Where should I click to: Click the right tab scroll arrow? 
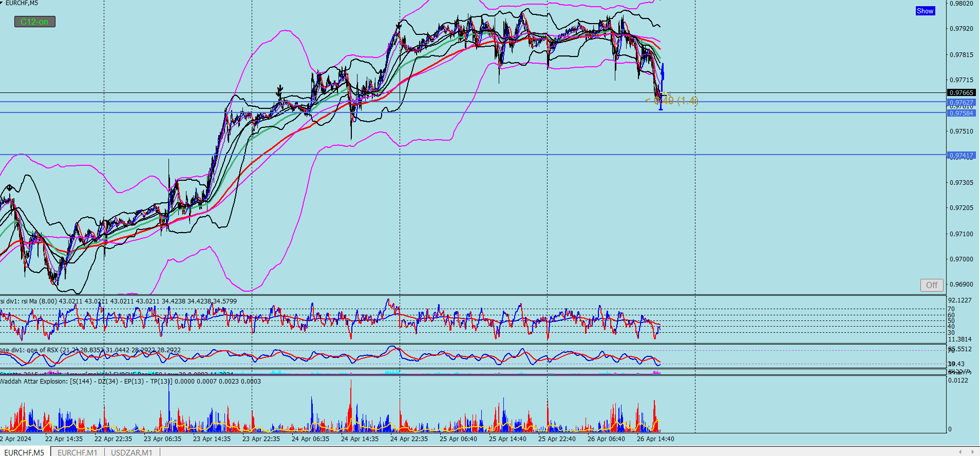[x=972, y=452]
